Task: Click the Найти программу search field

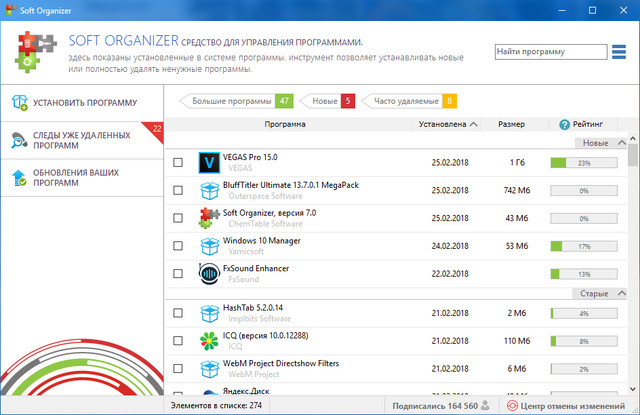Action: click(549, 52)
